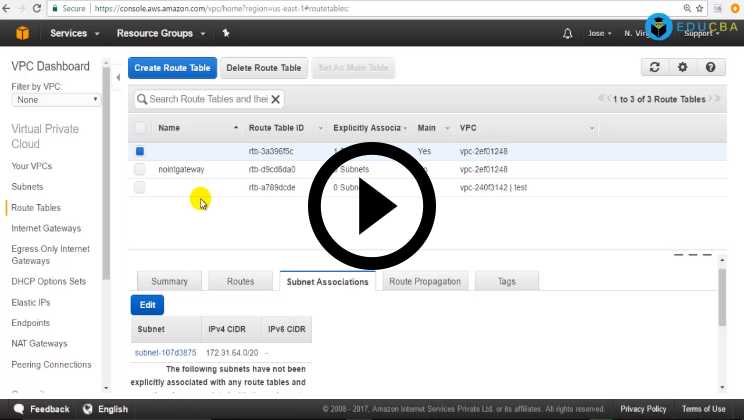Switch to the Routes tab
The height and width of the screenshot is (420, 744).
click(240, 282)
